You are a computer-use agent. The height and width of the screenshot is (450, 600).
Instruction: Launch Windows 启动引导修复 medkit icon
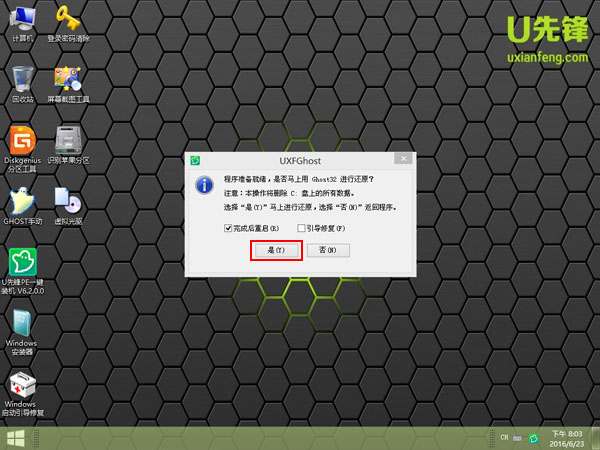(22, 394)
